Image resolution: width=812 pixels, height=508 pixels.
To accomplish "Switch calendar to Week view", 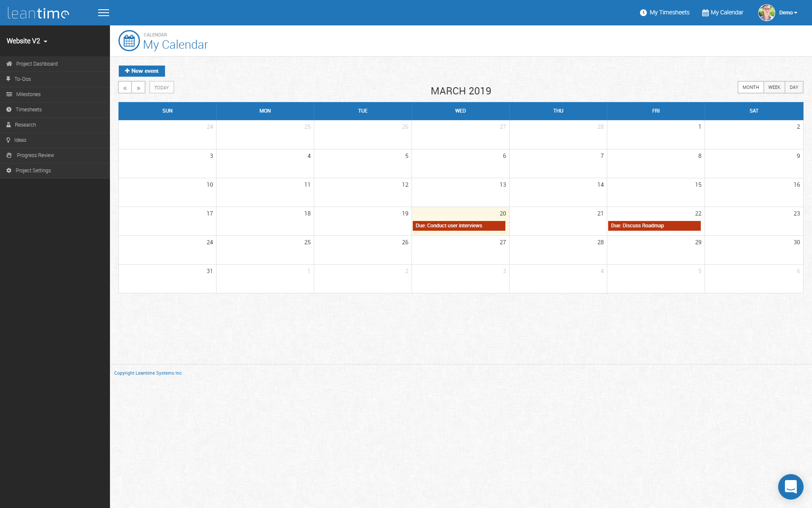I will [774, 87].
